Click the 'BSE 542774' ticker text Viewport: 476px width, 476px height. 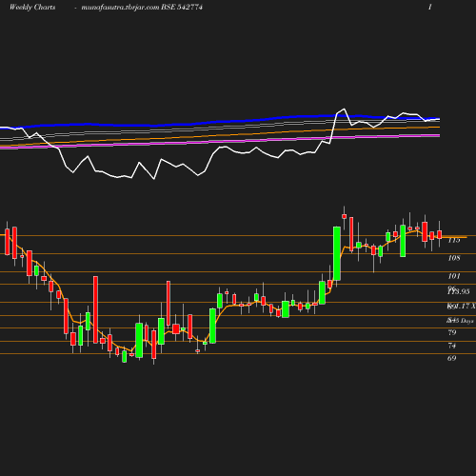pos(182,7)
